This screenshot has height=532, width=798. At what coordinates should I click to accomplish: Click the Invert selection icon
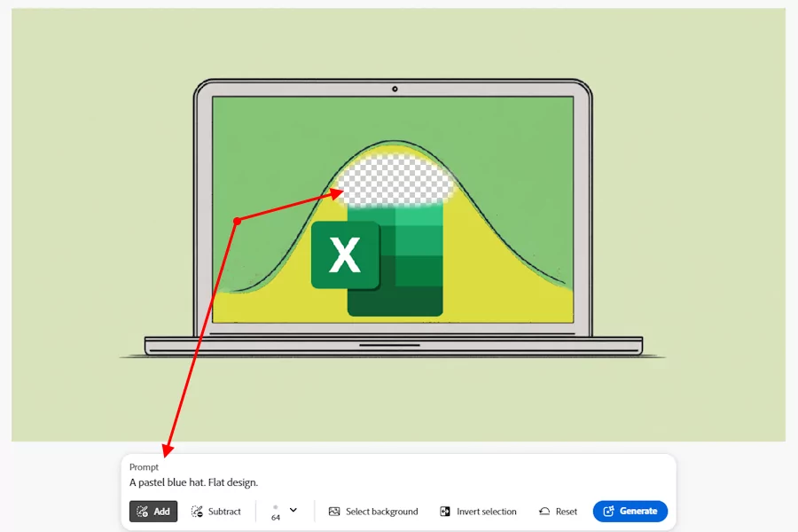pyautogui.click(x=445, y=512)
